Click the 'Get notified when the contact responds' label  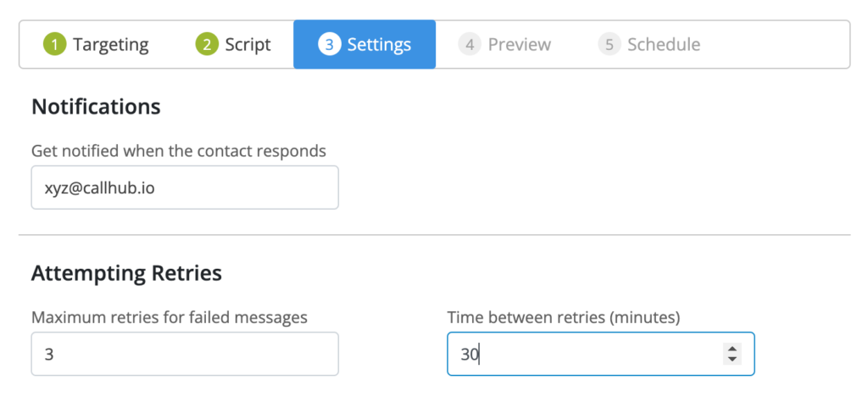179,151
